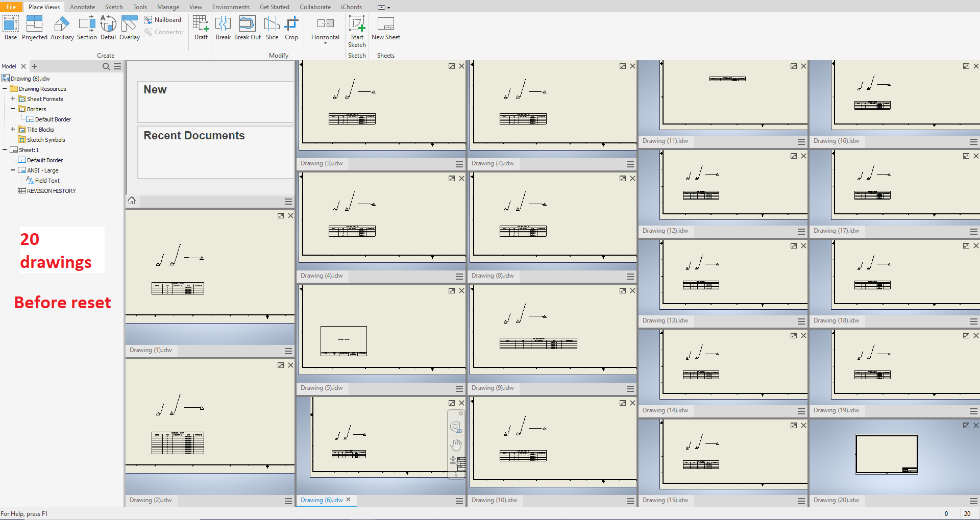Switch to the Environments tab
The width and height of the screenshot is (980, 520).
tap(231, 7)
